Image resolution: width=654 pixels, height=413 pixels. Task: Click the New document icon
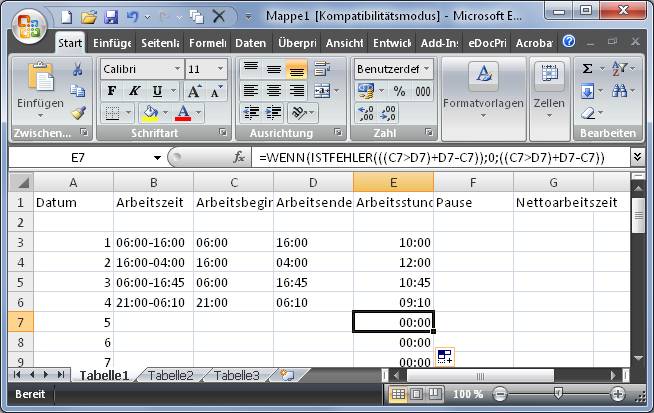[x=67, y=18]
